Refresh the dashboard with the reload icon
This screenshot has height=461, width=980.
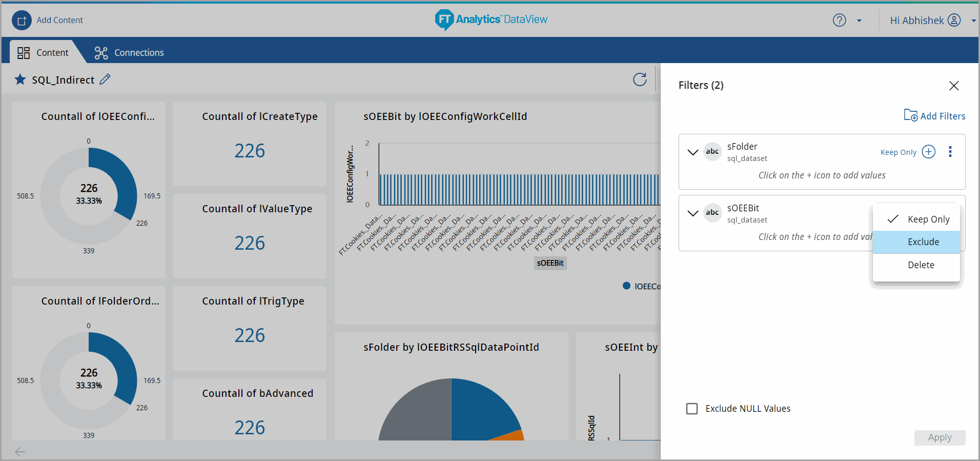point(639,79)
